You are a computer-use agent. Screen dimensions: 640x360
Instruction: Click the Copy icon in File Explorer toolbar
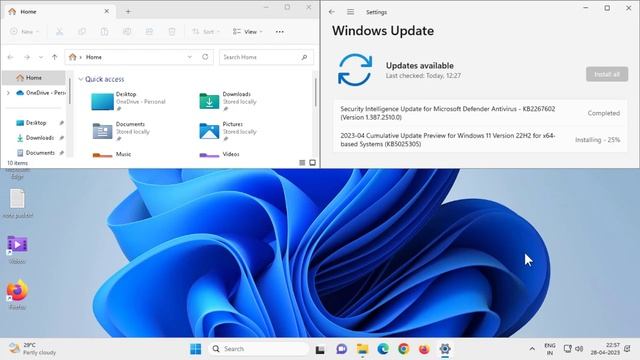tap(82, 31)
